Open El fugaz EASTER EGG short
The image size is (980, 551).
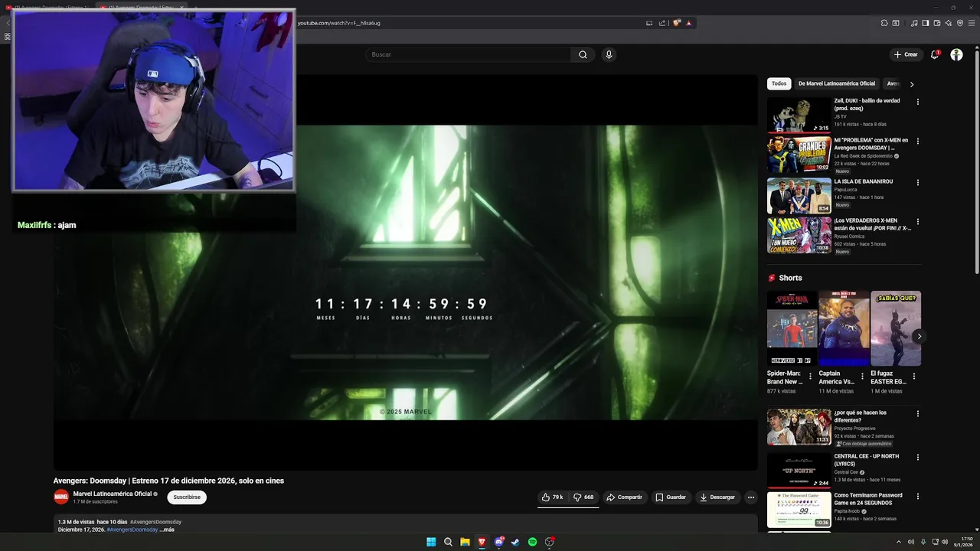(896, 328)
